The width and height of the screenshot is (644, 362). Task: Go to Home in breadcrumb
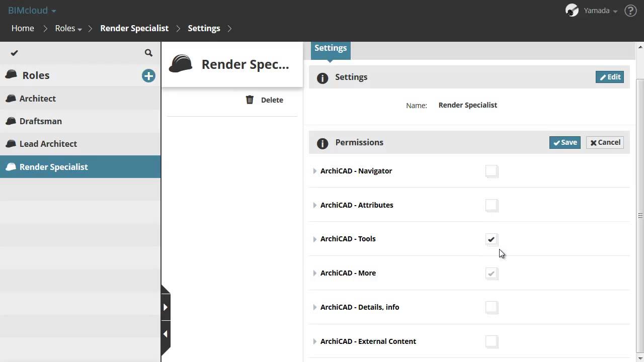23,28
